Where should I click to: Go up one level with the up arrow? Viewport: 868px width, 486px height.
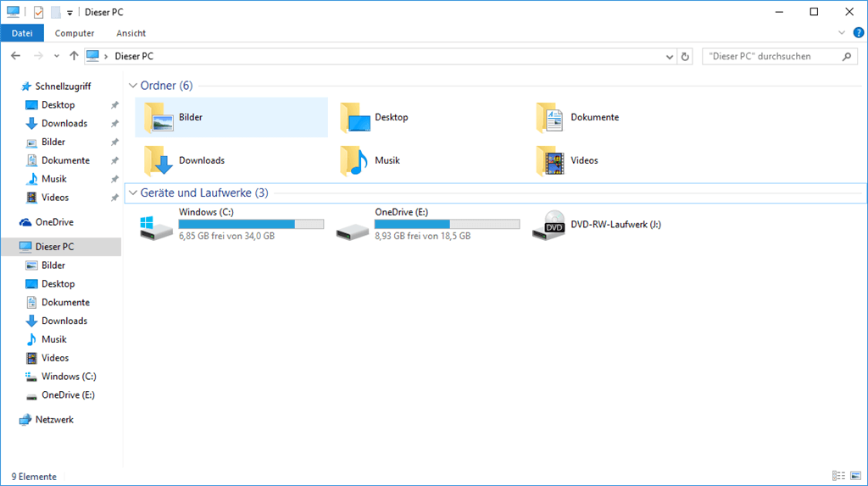tap(74, 56)
